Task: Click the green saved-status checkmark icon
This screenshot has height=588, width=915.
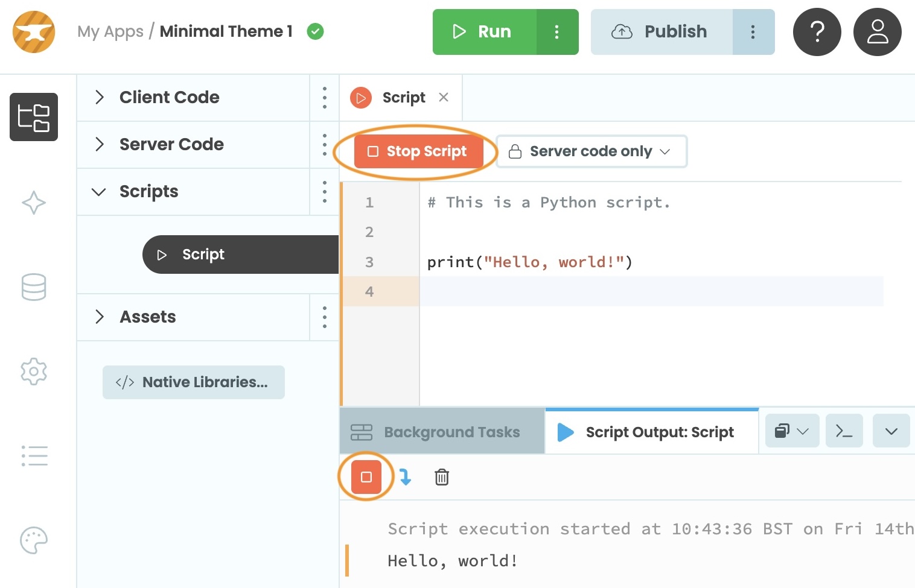Action: pyautogui.click(x=315, y=31)
